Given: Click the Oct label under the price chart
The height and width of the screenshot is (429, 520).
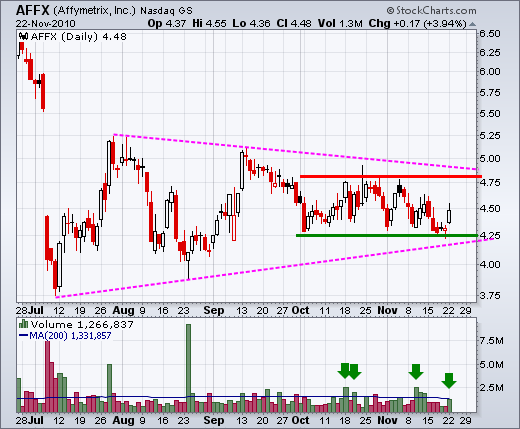Looking at the screenshot, I should coord(300,310).
